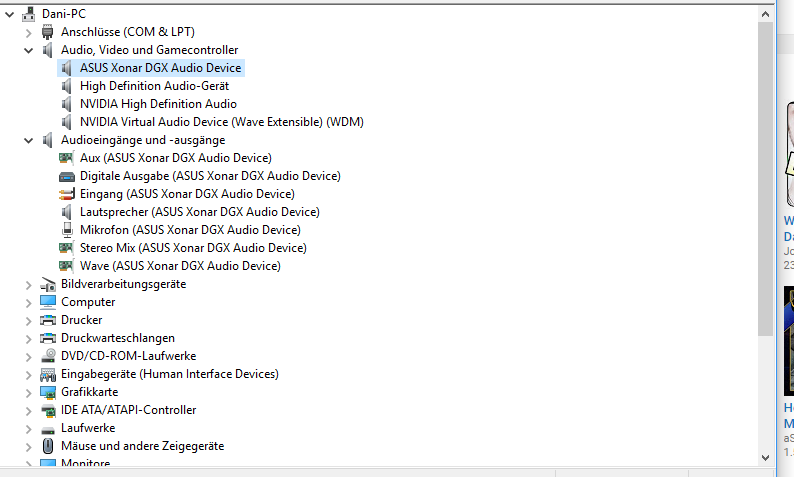
Task: Expand the Anschlüsse (COM & LPT) node
Action: [x=28, y=32]
